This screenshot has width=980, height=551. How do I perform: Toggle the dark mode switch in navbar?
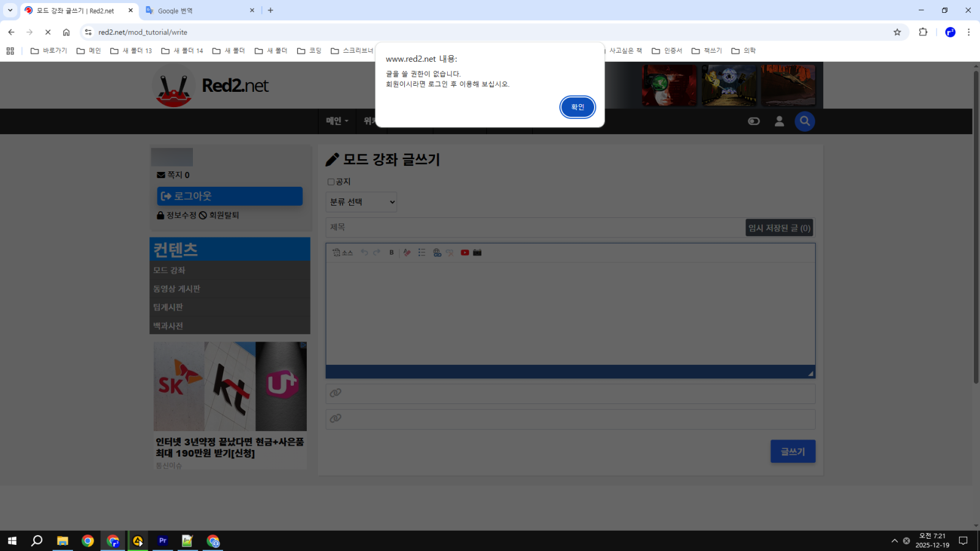754,121
